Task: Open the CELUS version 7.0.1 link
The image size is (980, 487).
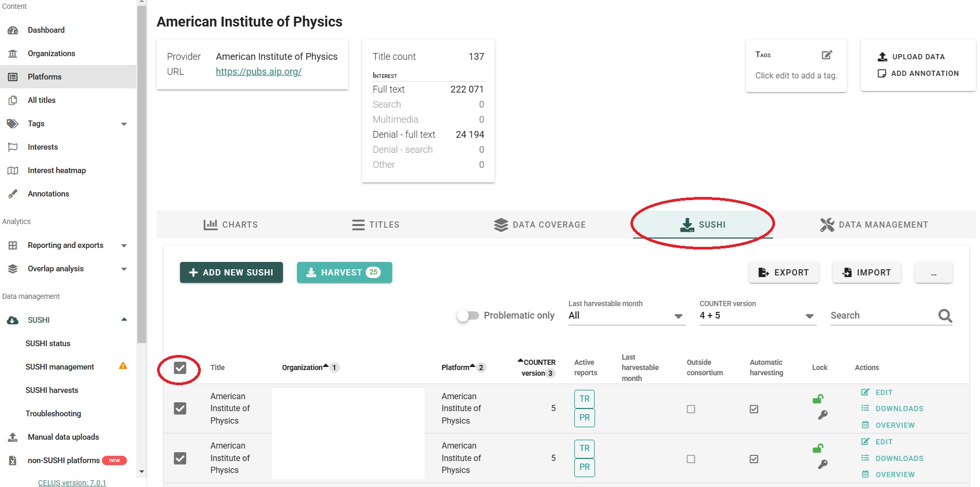Action: coord(72,483)
